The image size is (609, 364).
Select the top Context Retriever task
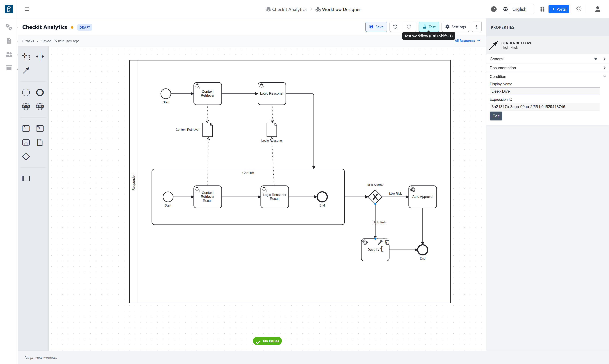208,94
